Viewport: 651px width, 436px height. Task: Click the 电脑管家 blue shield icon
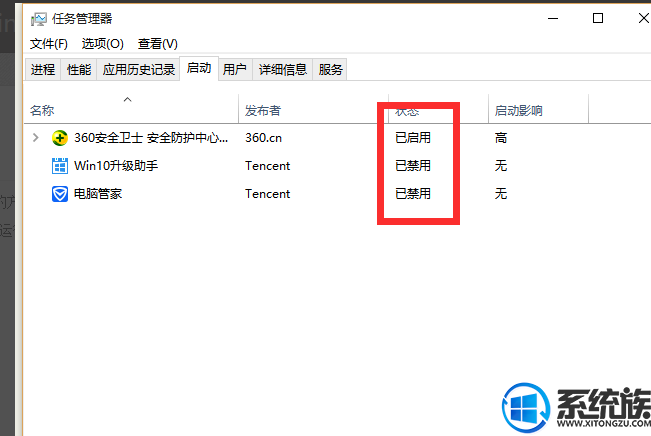click(60, 194)
